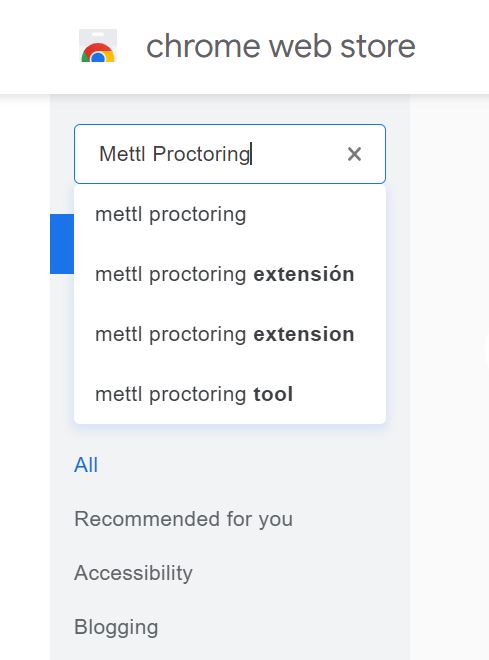Click the bold word 'tool' in suggestions
The height and width of the screenshot is (660, 489).
273,394
